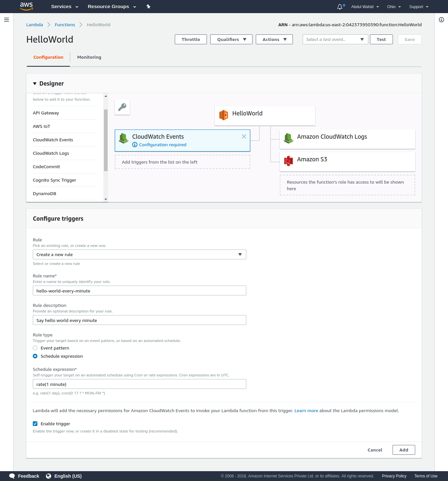This screenshot has height=481, width=448.
Task: Open the Select a test event dropdown
Action: [335, 39]
